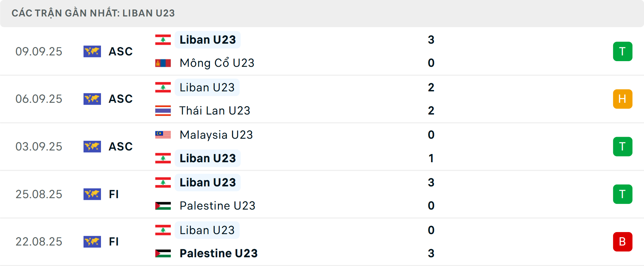The width and height of the screenshot is (644, 266).
Task: Click the ASC competition globe icon for 09.09.25
Action: 92,51
